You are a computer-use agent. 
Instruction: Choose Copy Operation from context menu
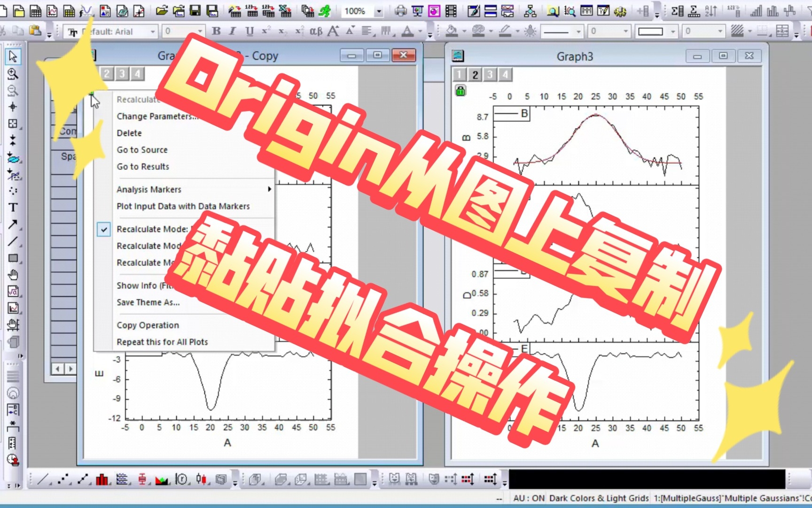point(148,325)
